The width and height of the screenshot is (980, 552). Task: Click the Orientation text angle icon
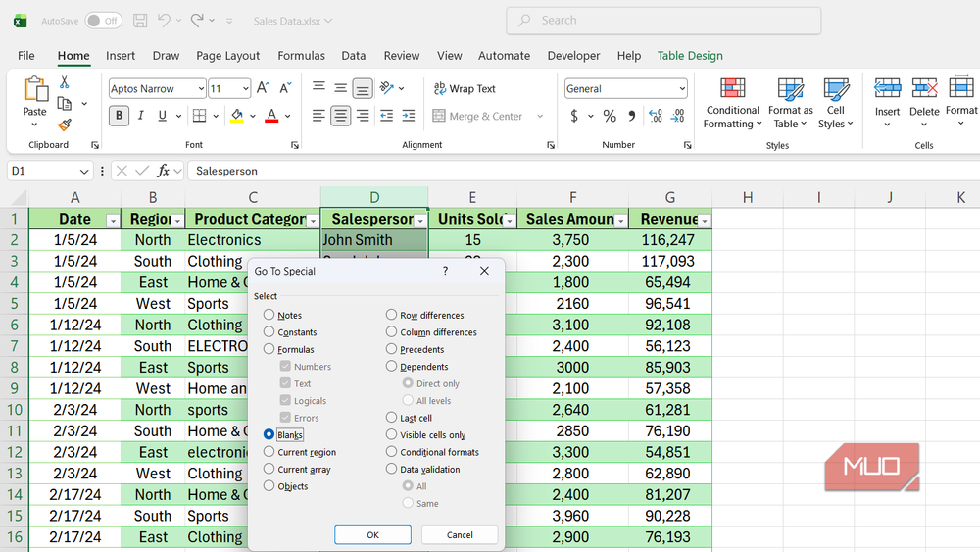387,88
